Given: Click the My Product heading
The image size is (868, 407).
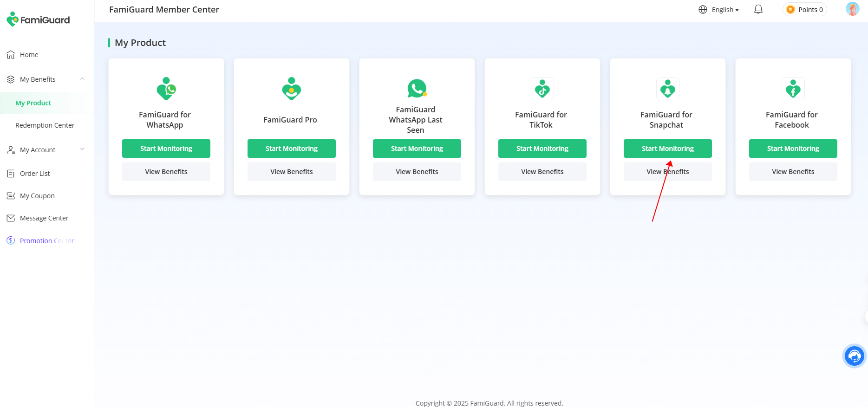Looking at the screenshot, I should point(140,43).
